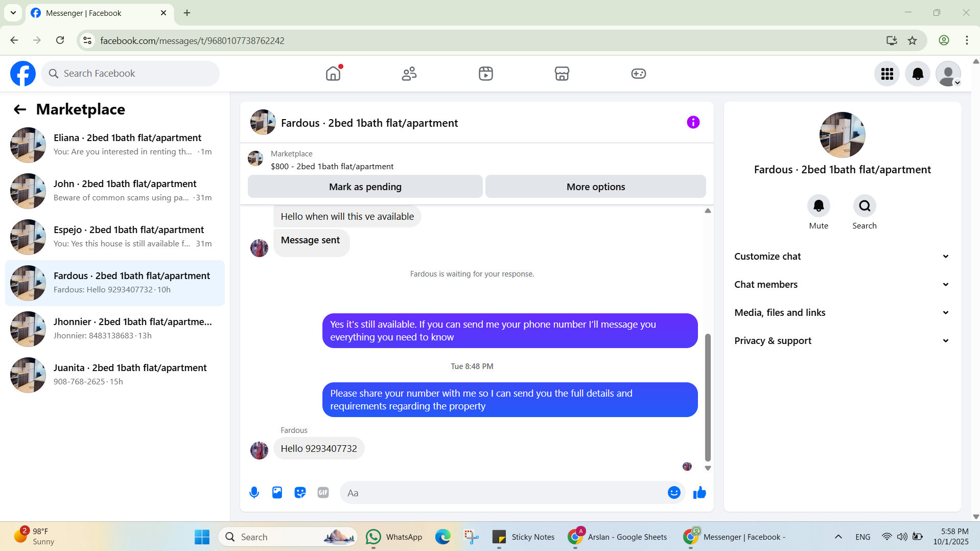This screenshot has width=980, height=551.
Task: Open a new browser tab
Action: (187, 13)
